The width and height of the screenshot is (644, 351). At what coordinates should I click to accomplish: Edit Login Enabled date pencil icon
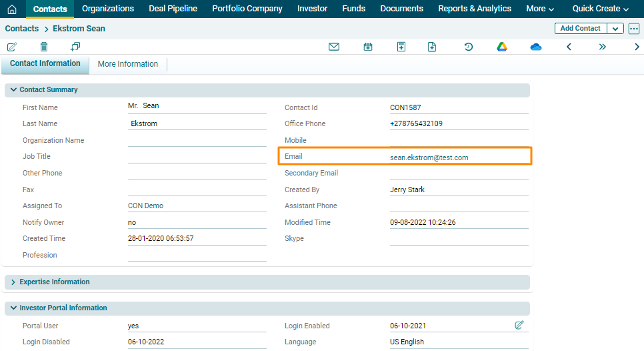[x=519, y=325]
